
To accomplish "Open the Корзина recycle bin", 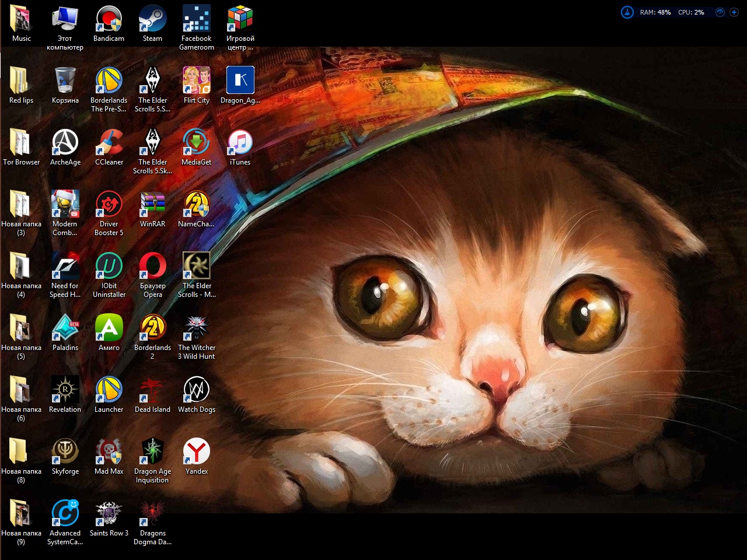I will click(x=65, y=86).
